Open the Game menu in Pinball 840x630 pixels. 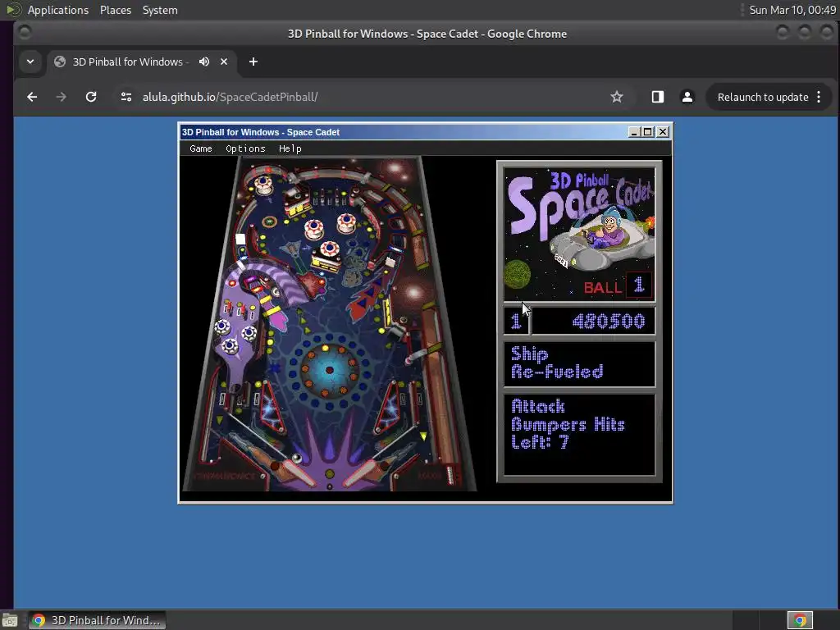201,149
